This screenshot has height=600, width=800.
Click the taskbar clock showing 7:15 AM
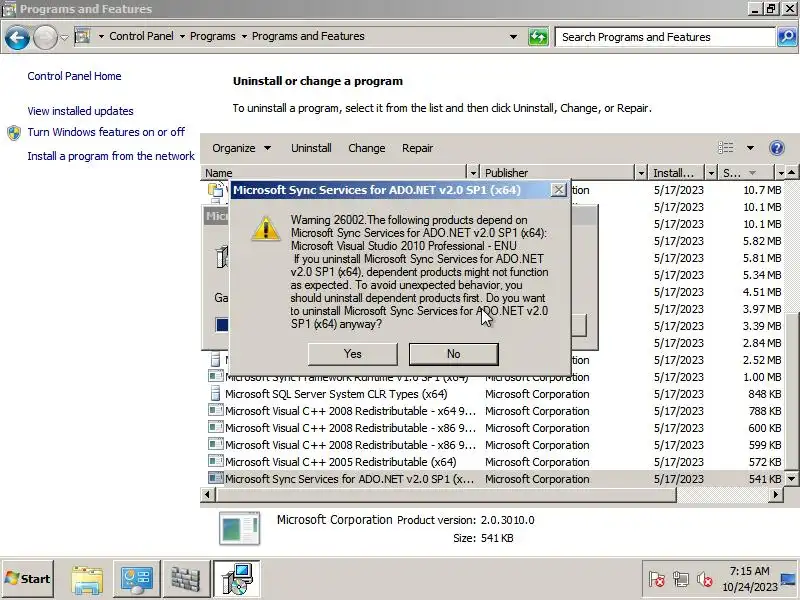click(x=749, y=579)
